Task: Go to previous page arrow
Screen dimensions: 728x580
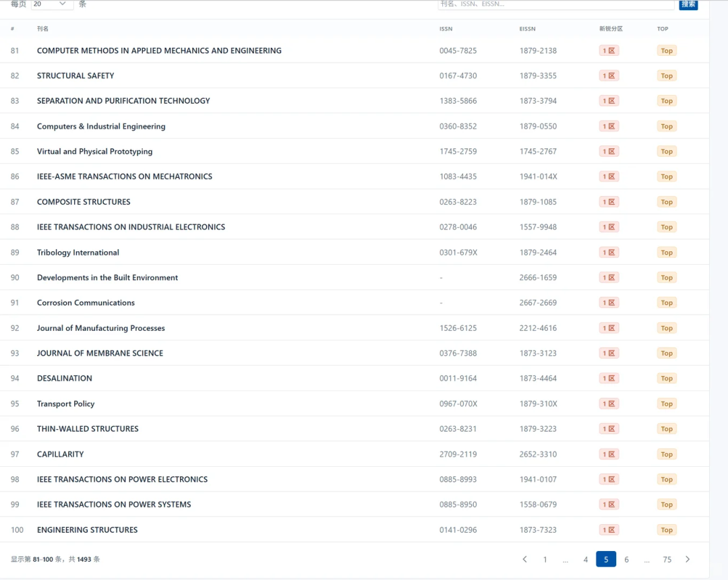Action: tap(524, 559)
